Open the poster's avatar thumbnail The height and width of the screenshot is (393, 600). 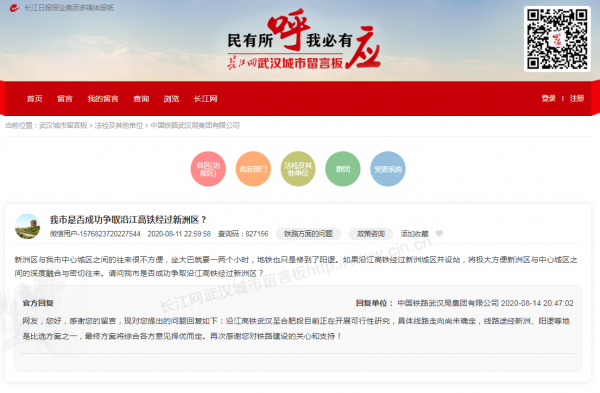pyautogui.click(x=27, y=226)
